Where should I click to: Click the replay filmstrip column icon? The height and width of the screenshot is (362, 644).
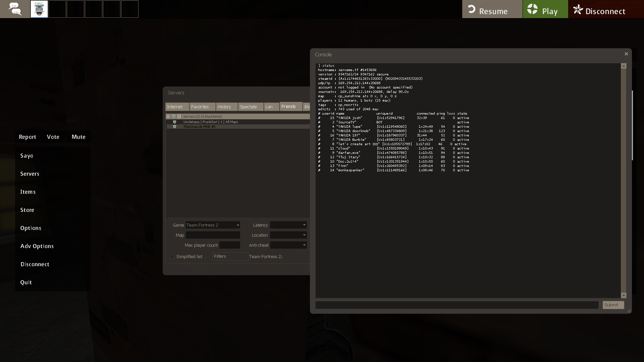tap(179, 116)
